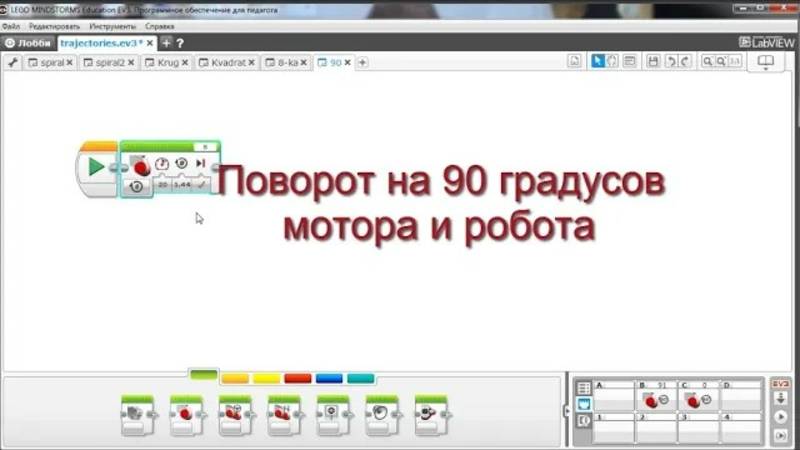Reset zoom to 1:1
This screenshot has height=450, width=800.
click(x=735, y=61)
